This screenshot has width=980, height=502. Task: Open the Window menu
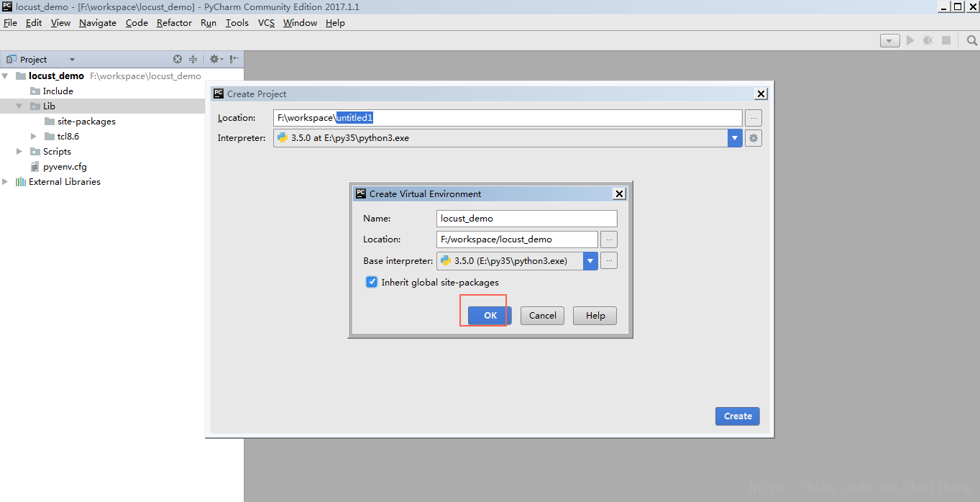[300, 23]
